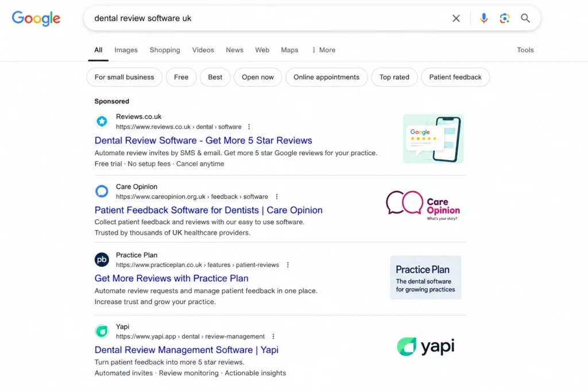
Task: Open three-dot menu for Yapi ad
Action: pos(273,336)
